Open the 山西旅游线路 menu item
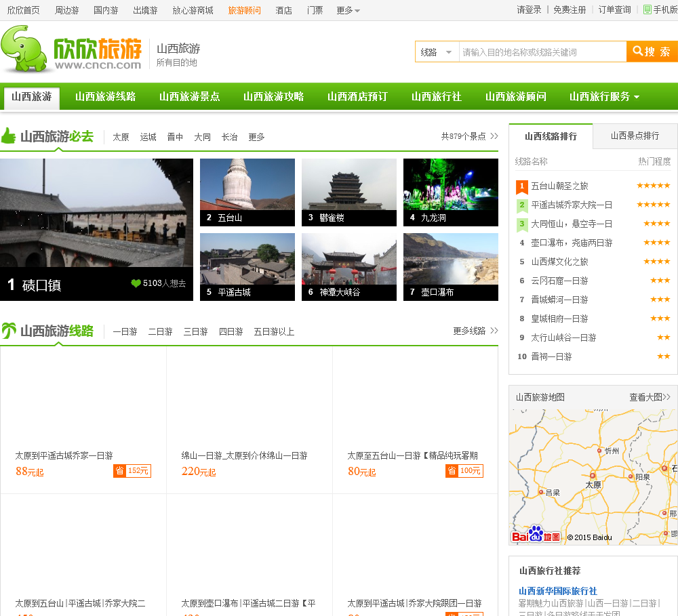The image size is (678, 616). pyautogui.click(x=106, y=97)
